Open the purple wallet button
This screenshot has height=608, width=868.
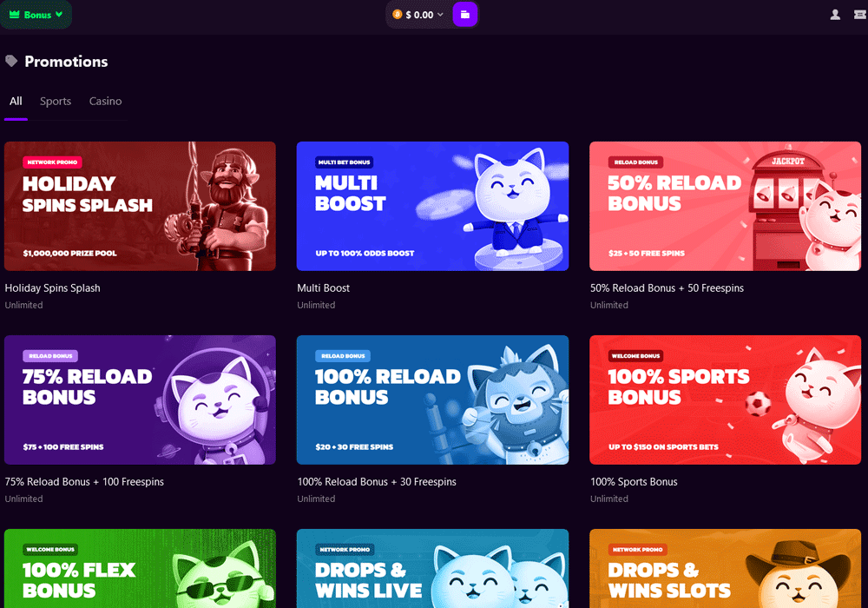pos(465,15)
